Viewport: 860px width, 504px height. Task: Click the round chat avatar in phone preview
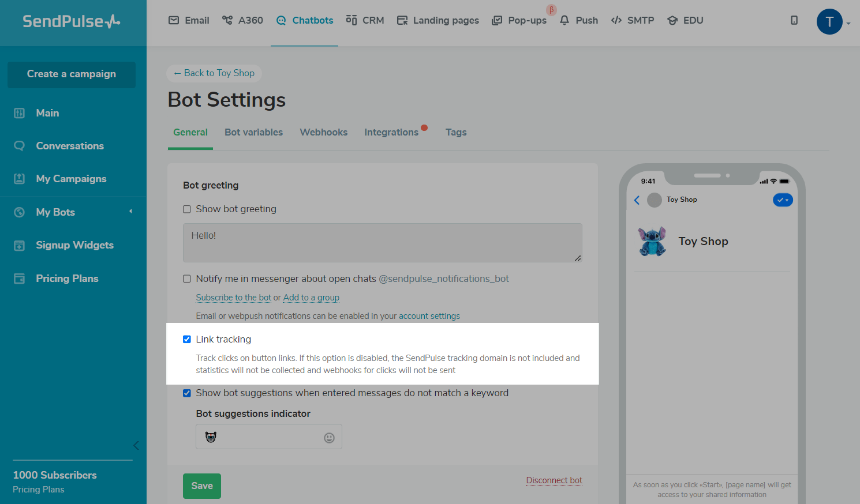[655, 200]
